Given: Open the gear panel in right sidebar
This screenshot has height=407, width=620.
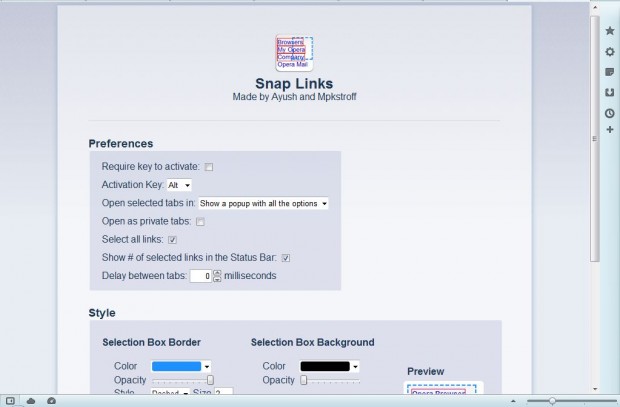Looking at the screenshot, I should pyautogui.click(x=610, y=52).
